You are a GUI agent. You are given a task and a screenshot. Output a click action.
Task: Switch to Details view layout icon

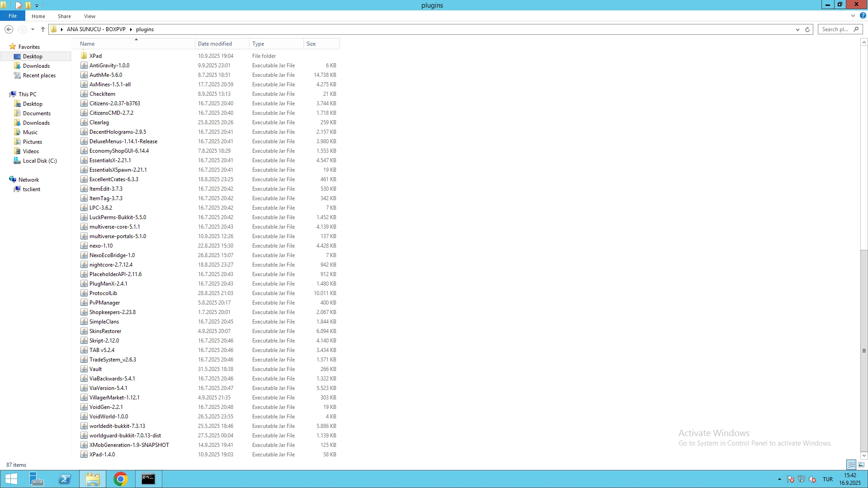click(851, 465)
